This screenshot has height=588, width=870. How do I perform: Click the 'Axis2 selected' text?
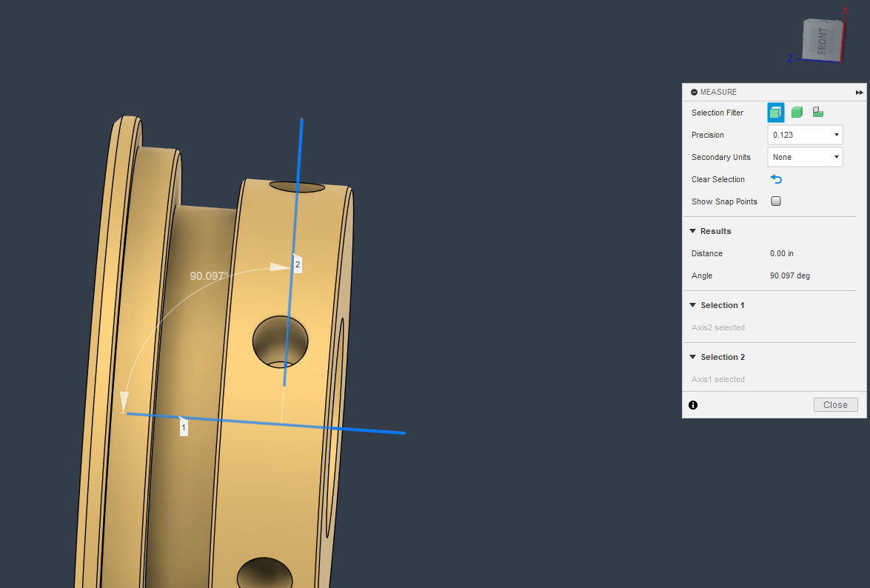pyautogui.click(x=718, y=328)
